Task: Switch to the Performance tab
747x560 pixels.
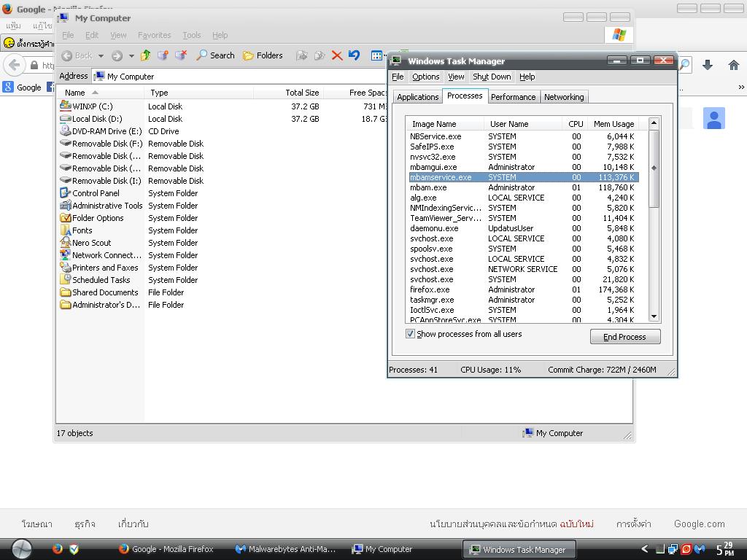Action: [x=513, y=97]
